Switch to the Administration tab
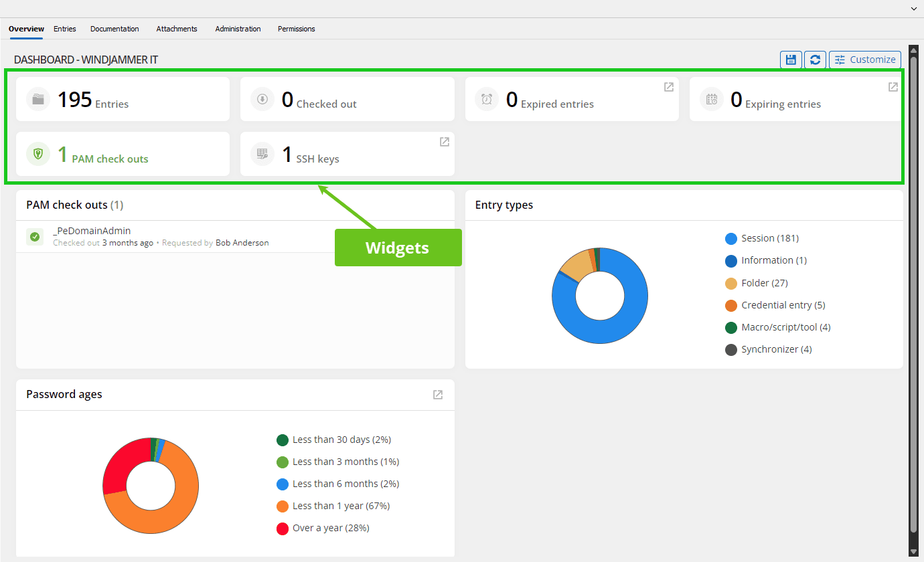 pos(238,29)
